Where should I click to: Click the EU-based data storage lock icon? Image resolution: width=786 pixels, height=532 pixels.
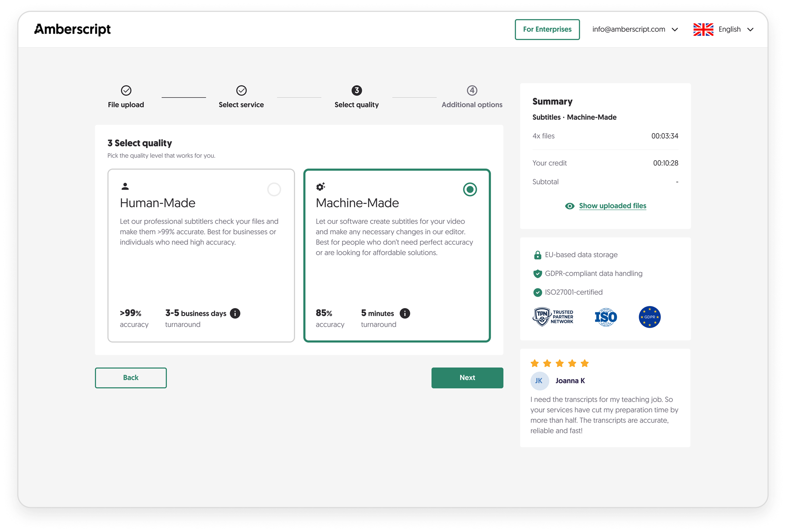tap(537, 254)
